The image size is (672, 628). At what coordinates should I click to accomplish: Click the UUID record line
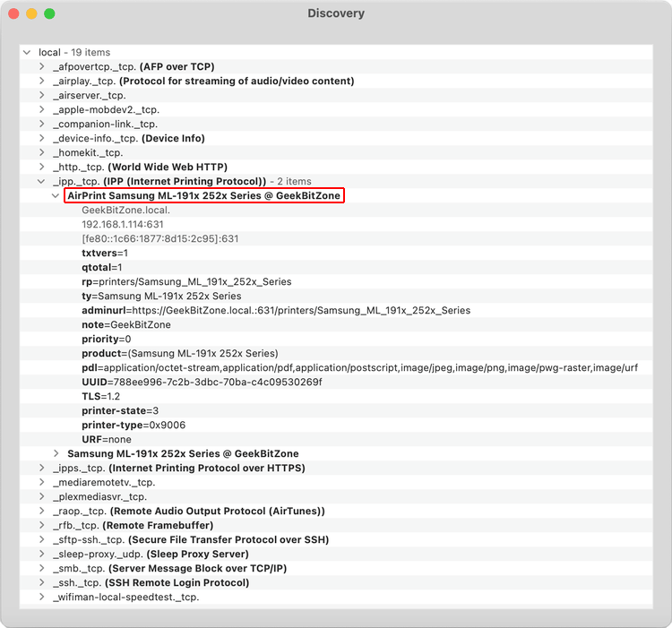pyautogui.click(x=202, y=383)
